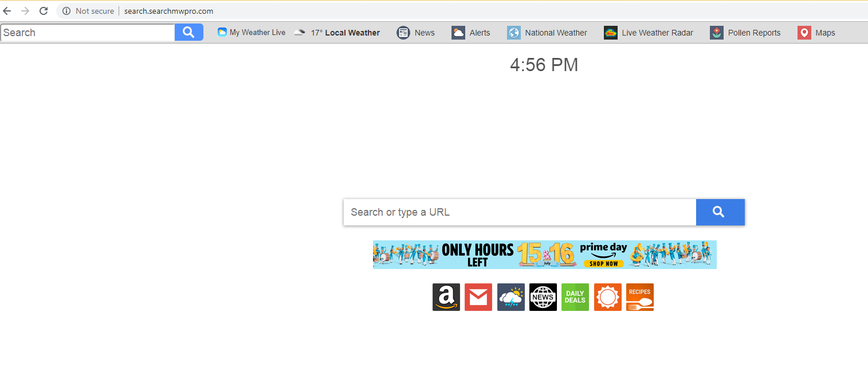Viewport: 868px width, 374px height.
Task: Open the Recipes tile
Action: coord(640,297)
